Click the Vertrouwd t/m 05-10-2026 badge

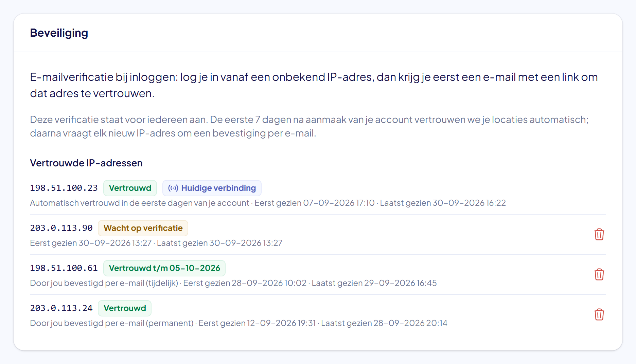pyautogui.click(x=164, y=268)
